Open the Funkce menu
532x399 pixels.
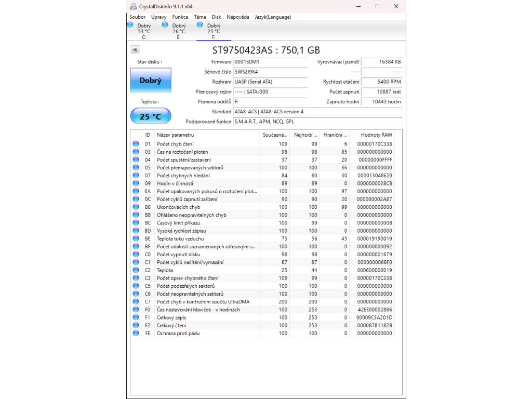click(180, 17)
